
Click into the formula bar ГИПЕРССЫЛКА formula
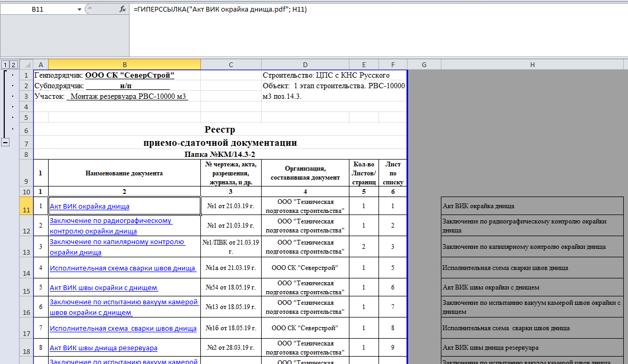click(220, 9)
